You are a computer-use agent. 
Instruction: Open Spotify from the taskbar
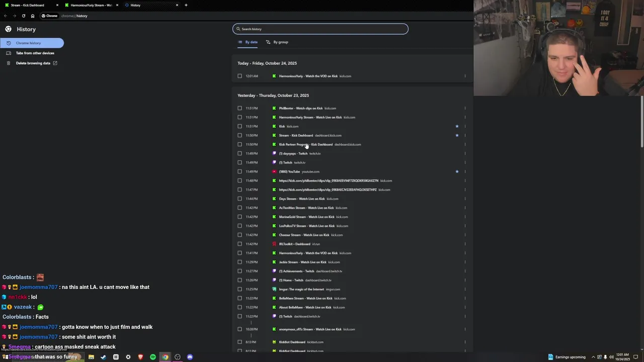[153, 357]
